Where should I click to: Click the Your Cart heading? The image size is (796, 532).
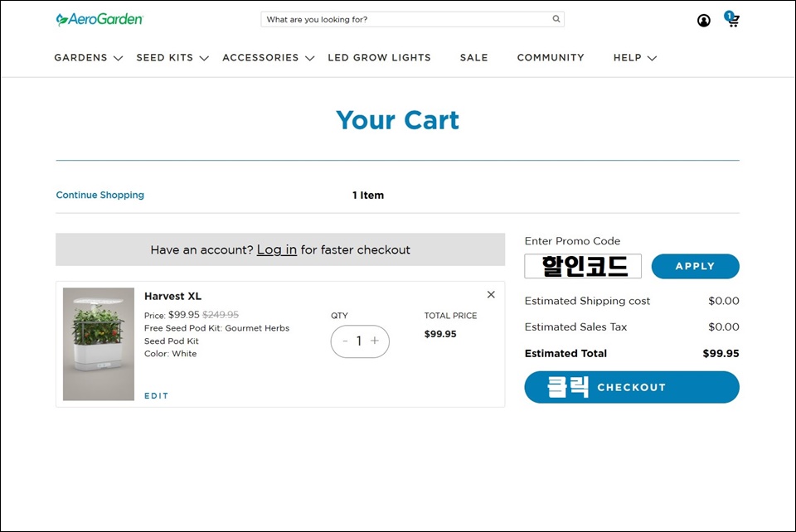[x=397, y=120]
